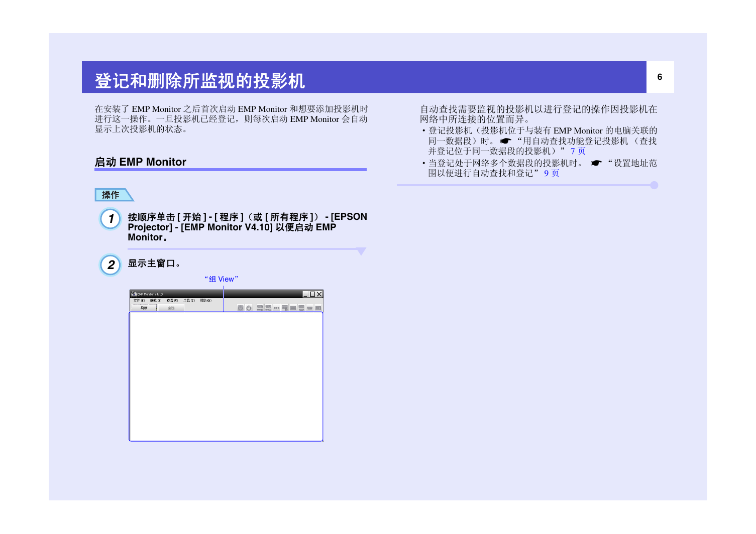This screenshot has width=756, height=534.
Task: Open the 文件(F) menu in EMP Monitor
Action: pos(139,301)
